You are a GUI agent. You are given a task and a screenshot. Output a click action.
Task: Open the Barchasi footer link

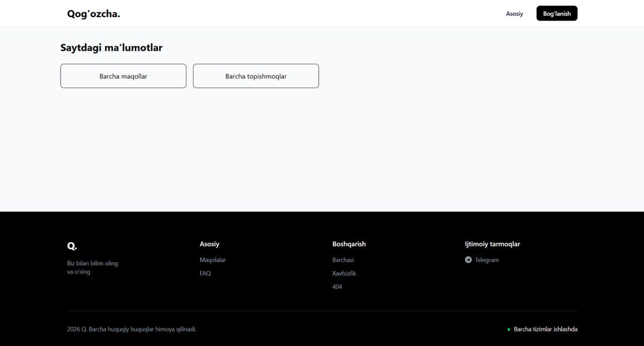coord(343,260)
